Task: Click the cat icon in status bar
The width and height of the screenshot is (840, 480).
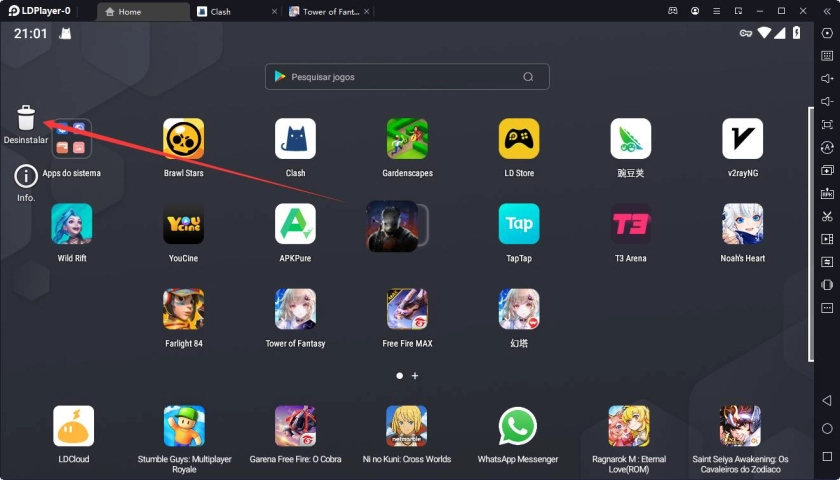Action: (x=65, y=34)
